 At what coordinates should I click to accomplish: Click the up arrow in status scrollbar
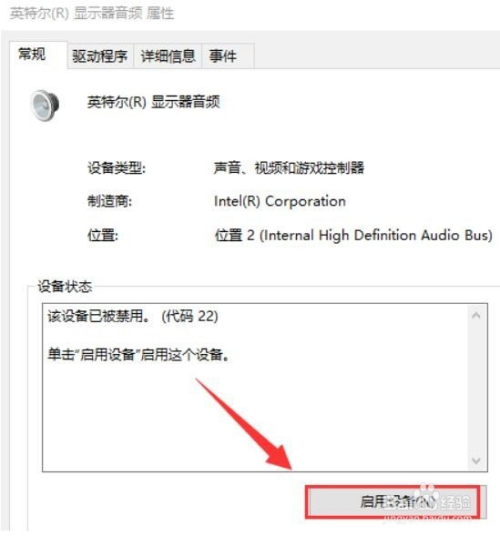(x=476, y=315)
